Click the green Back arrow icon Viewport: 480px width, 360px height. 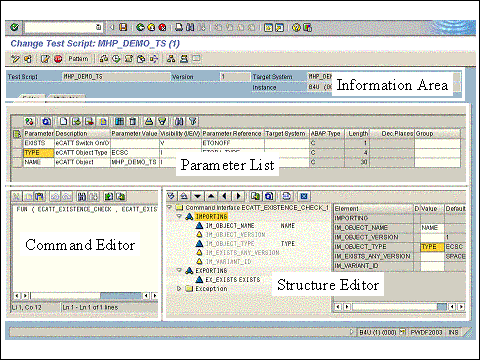(140, 27)
